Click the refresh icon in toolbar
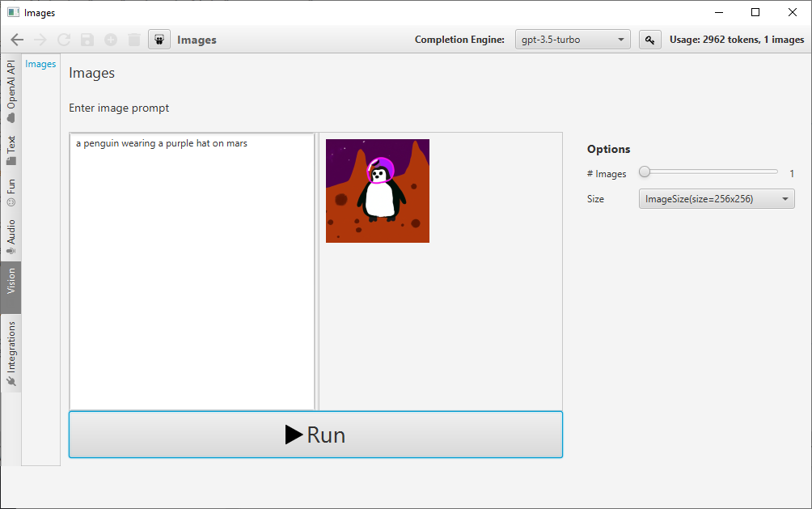Screen dimensions: 812x509 [64, 40]
